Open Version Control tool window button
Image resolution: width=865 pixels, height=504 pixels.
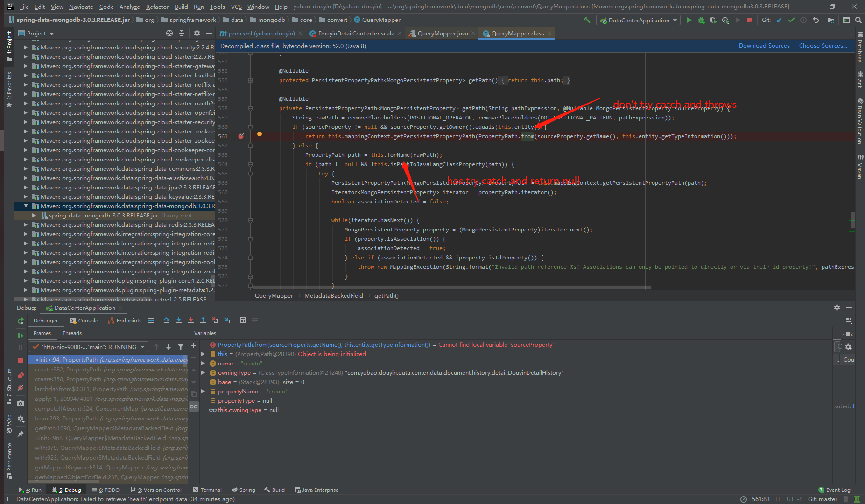[x=156, y=490]
